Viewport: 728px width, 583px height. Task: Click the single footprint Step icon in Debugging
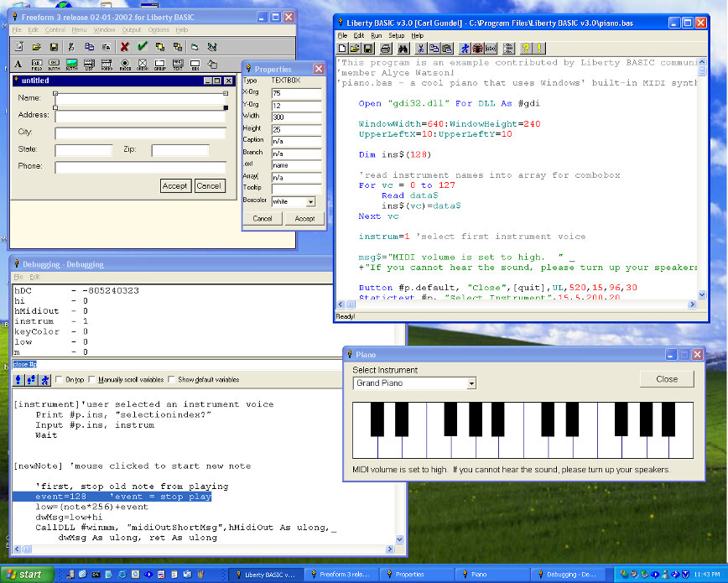click(18, 380)
